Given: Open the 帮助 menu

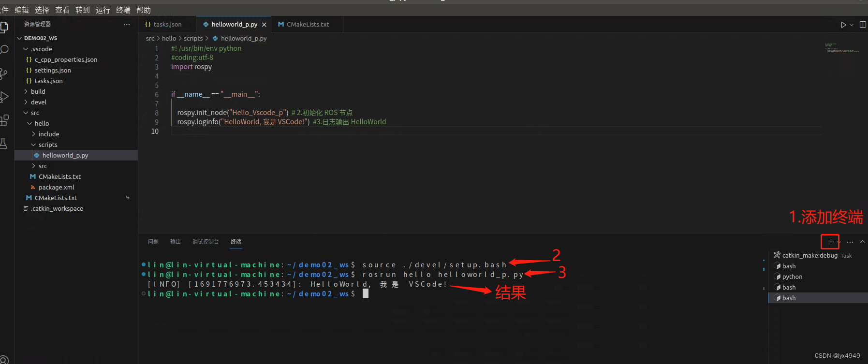Looking at the screenshot, I should [144, 10].
